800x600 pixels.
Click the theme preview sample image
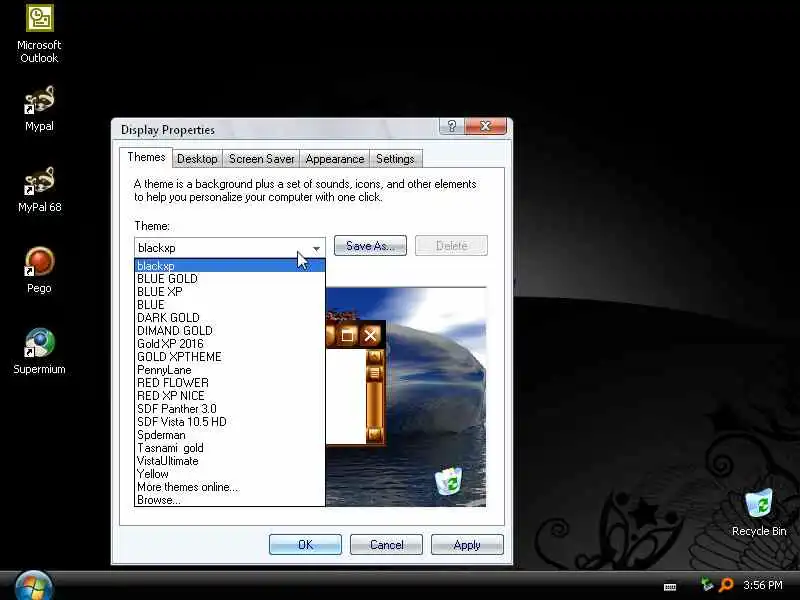pyautogui.click(x=406, y=397)
